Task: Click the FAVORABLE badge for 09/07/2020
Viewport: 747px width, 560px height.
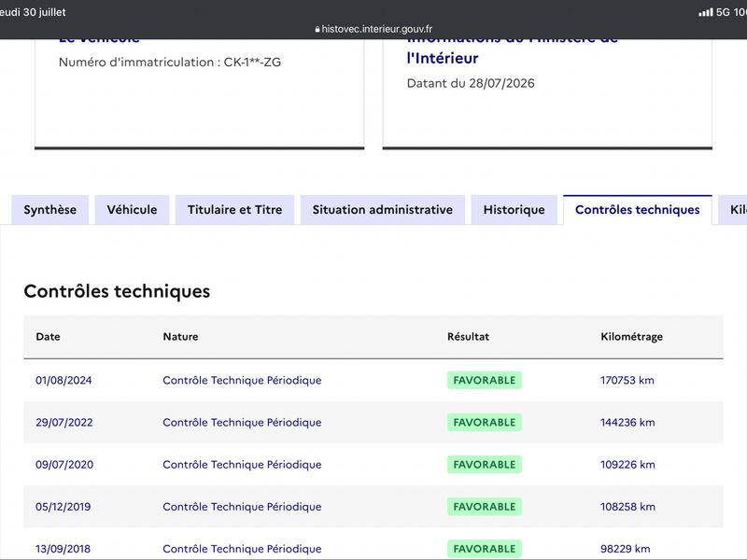Action: 485,464
